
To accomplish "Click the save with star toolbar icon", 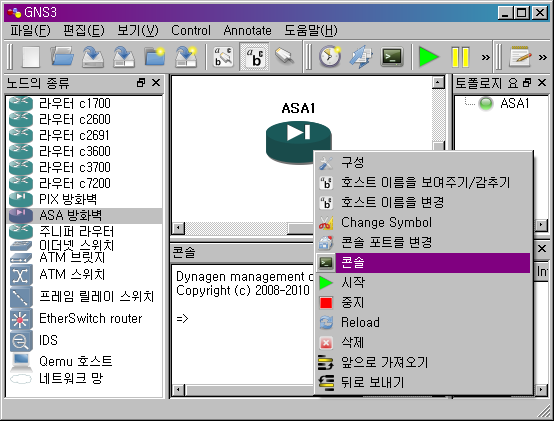I will coord(186,57).
